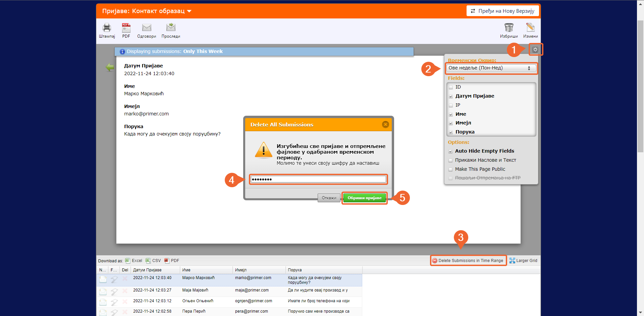Go back using the green arrow
This screenshot has height=316, width=644.
[110, 67]
